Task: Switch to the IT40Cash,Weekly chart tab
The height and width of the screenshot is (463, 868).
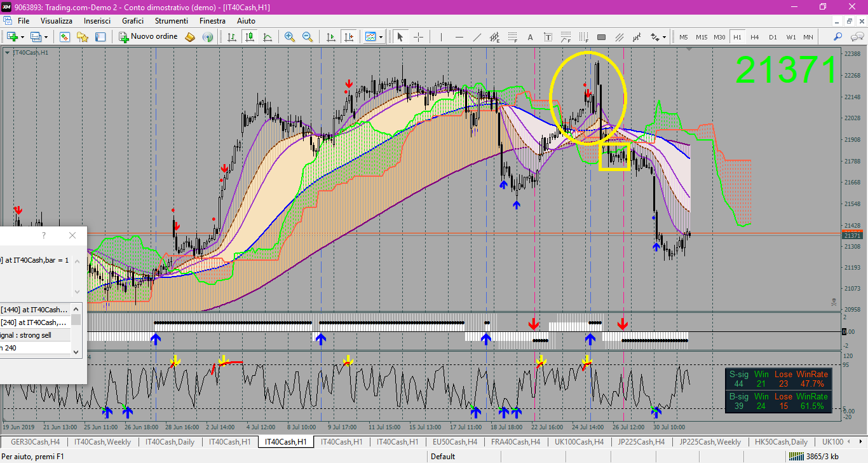Action: [x=102, y=441]
